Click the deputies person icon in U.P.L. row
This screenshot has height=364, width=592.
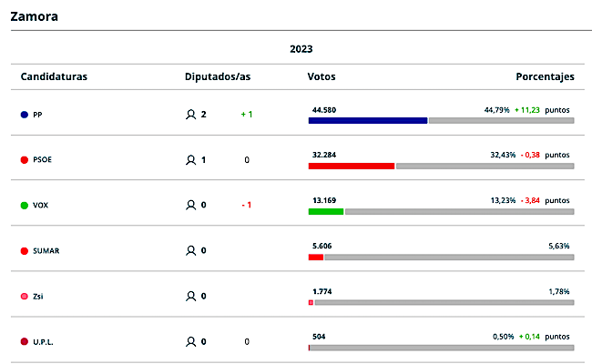190,341
